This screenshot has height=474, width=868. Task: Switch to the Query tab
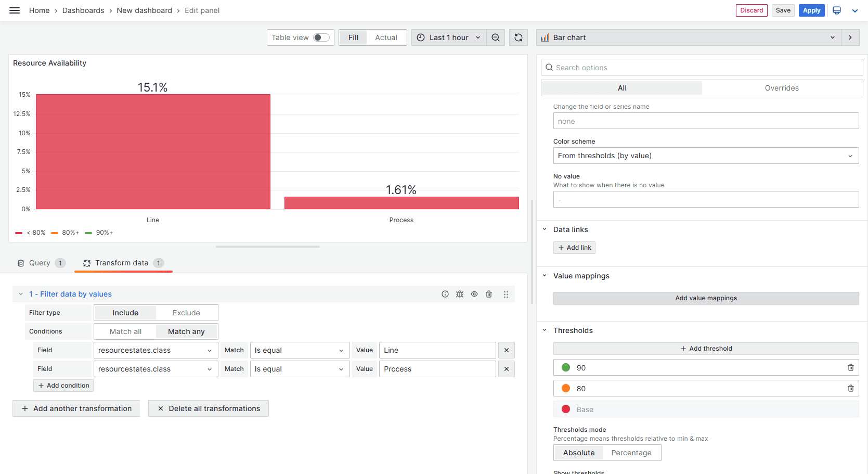(x=40, y=263)
